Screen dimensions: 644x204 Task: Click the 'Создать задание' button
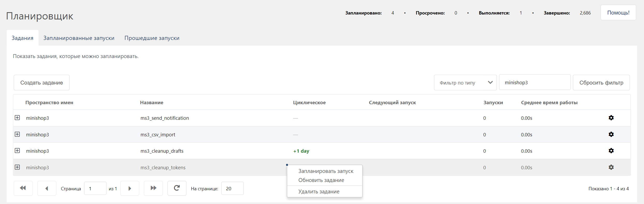[x=42, y=82]
